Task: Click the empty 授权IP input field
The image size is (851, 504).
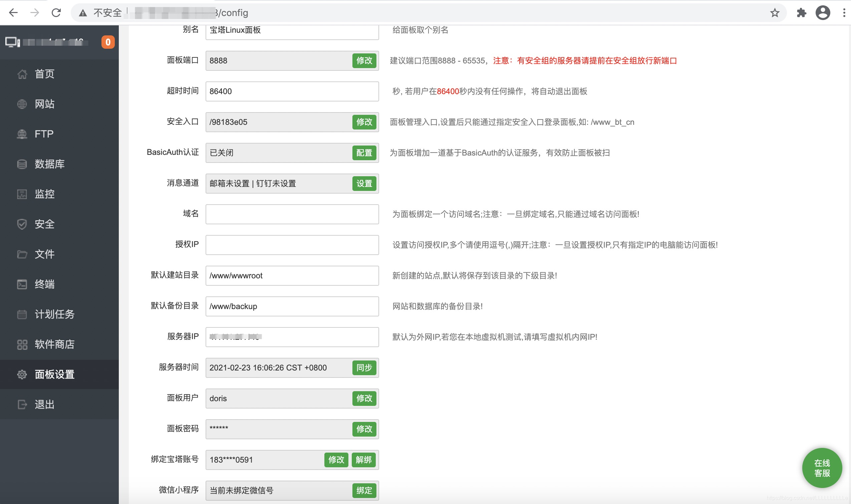Action: click(x=292, y=245)
